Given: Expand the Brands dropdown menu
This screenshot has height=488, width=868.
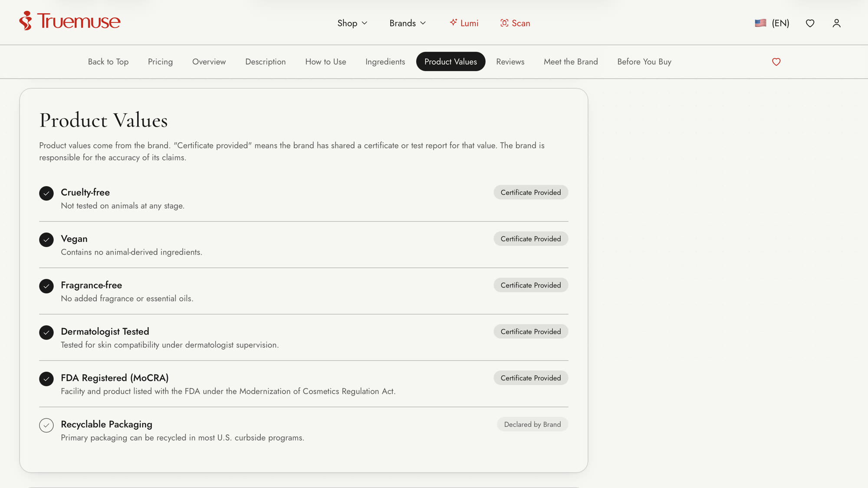Looking at the screenshot, I should pos(408,23).
